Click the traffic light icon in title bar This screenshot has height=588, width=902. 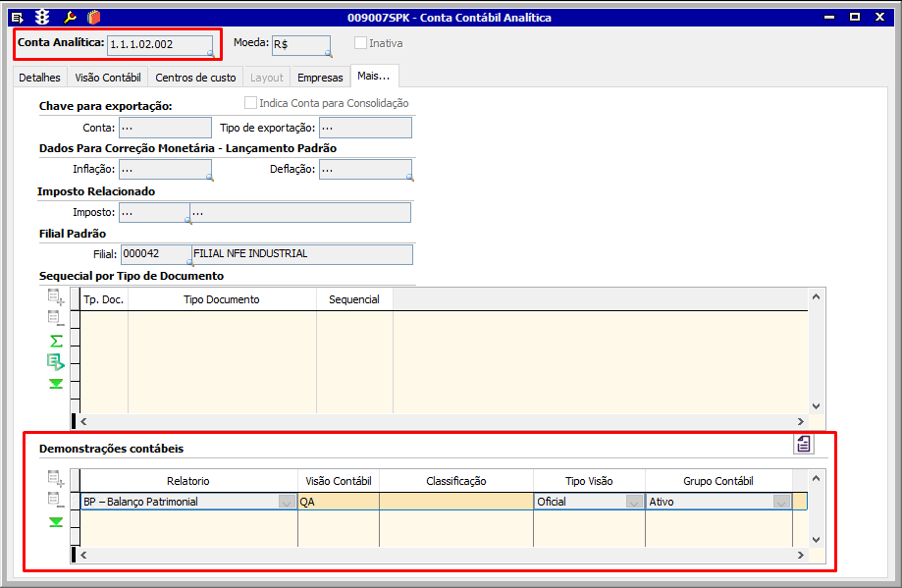[42, 17]
